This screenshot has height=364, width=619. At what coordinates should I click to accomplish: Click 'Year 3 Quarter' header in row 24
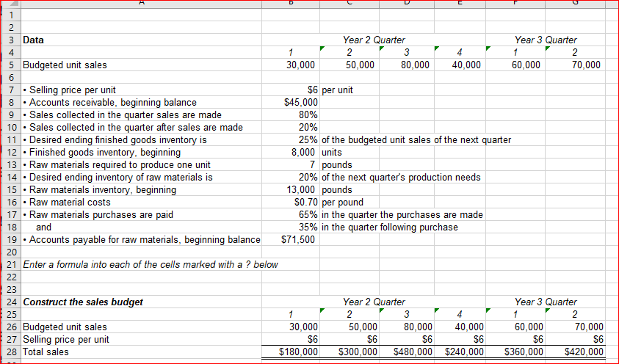click(x=546, y=302)
